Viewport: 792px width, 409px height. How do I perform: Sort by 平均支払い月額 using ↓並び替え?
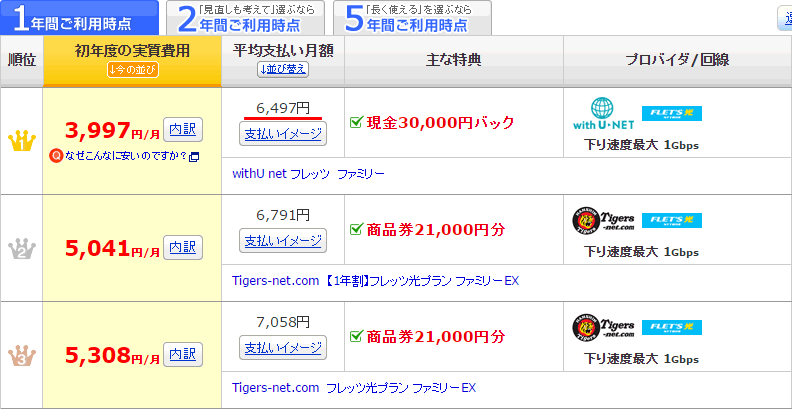pyautogui.click(x=283, y=70)
